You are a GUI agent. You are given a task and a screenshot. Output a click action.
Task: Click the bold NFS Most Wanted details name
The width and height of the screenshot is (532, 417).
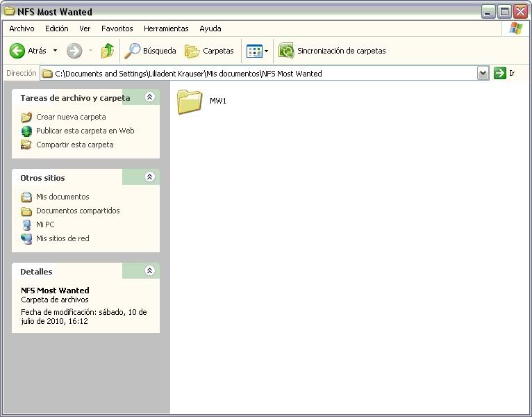[x=55, y=291]
